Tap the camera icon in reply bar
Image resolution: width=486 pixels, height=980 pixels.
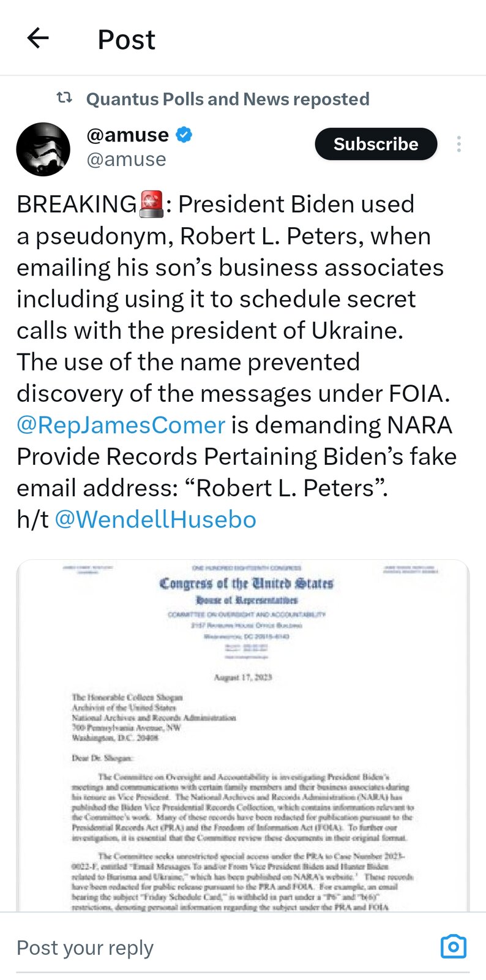tap(454, 946)
